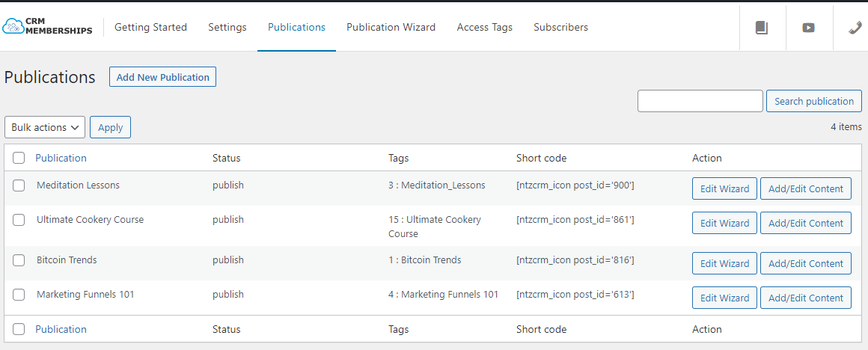Image resolution: width=868 pixels, height=350 pixels.
Task: Click the phone support icon
Action: [x=855, y=28]
